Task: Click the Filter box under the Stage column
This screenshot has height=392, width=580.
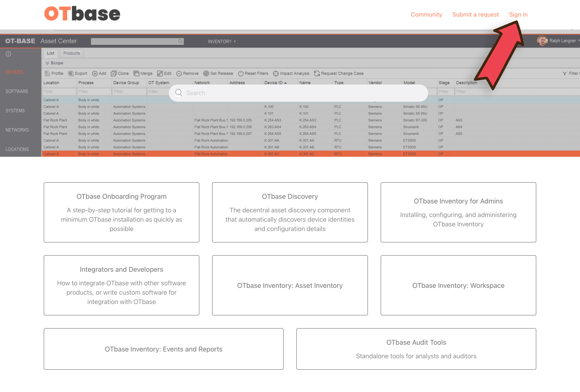Action: click(446, 91)
